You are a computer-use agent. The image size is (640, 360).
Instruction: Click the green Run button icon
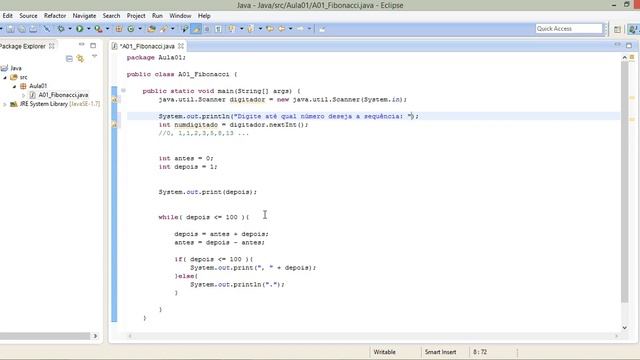pyautogui.click(x=80, y=29)
